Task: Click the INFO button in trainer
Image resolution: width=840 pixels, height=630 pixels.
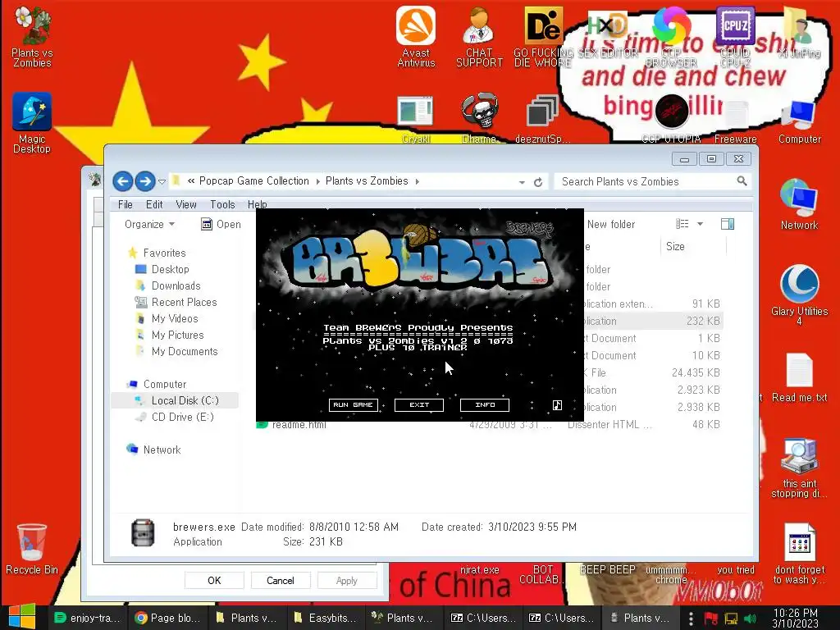Action: 485,405
